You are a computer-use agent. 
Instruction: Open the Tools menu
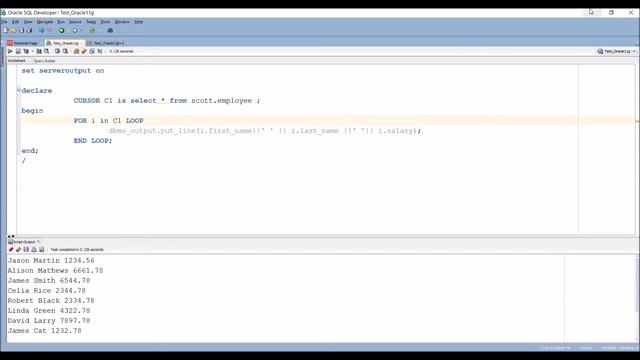105,22
